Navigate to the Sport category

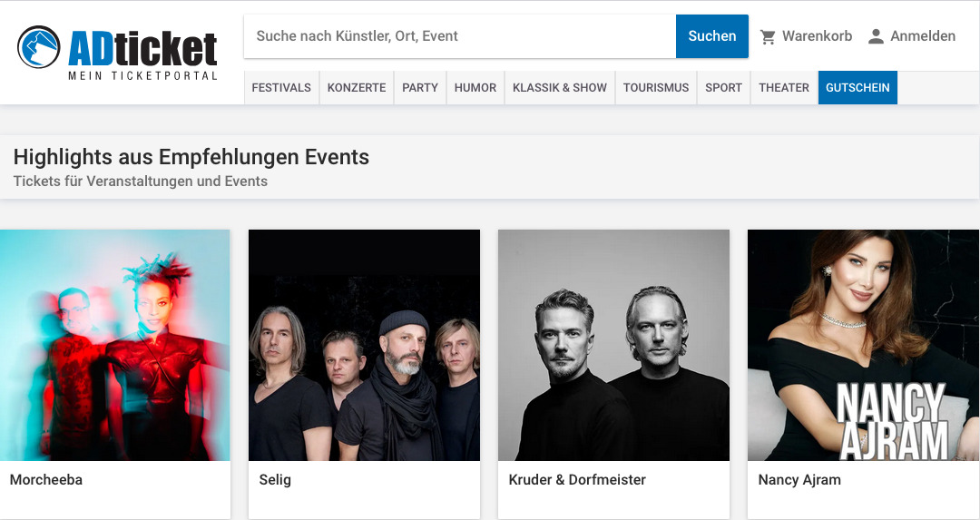pos(723,88)
